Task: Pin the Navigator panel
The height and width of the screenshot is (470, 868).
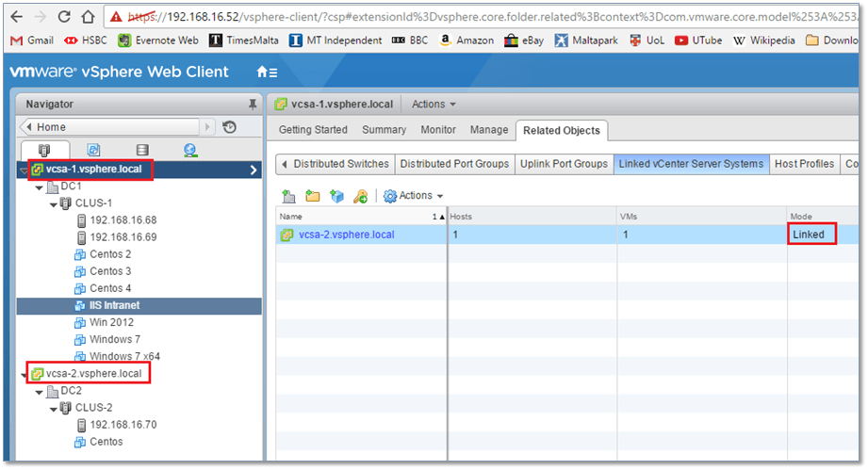Action: (x=253, y=104)
